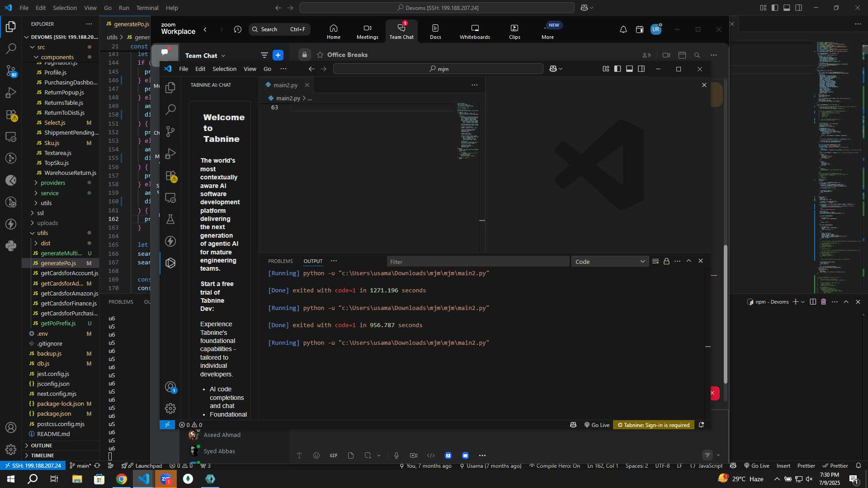
Task: Open Zoom Meetings tab
Action: pos(367,32)
